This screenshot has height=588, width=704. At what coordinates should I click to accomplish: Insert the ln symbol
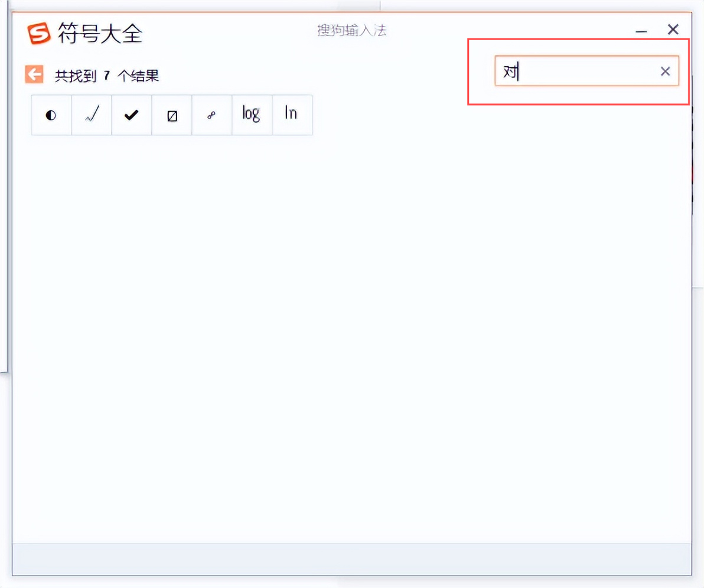(x=292, y=115)
